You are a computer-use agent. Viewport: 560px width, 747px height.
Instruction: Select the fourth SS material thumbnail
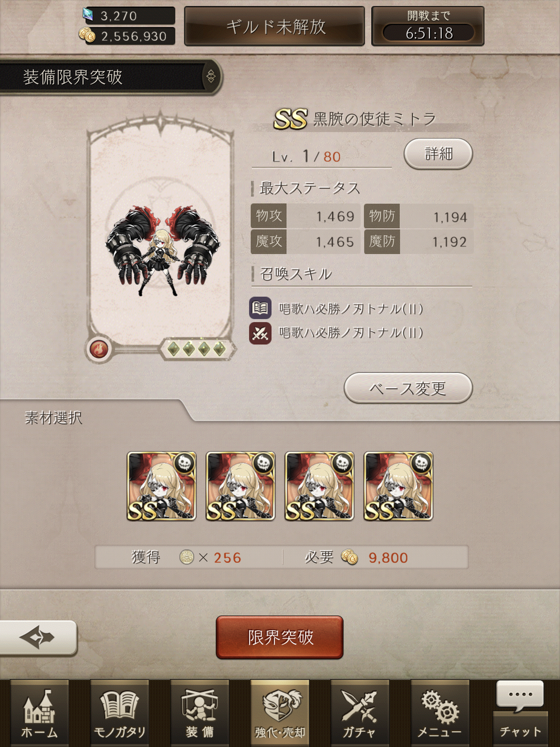pos(398,486)
